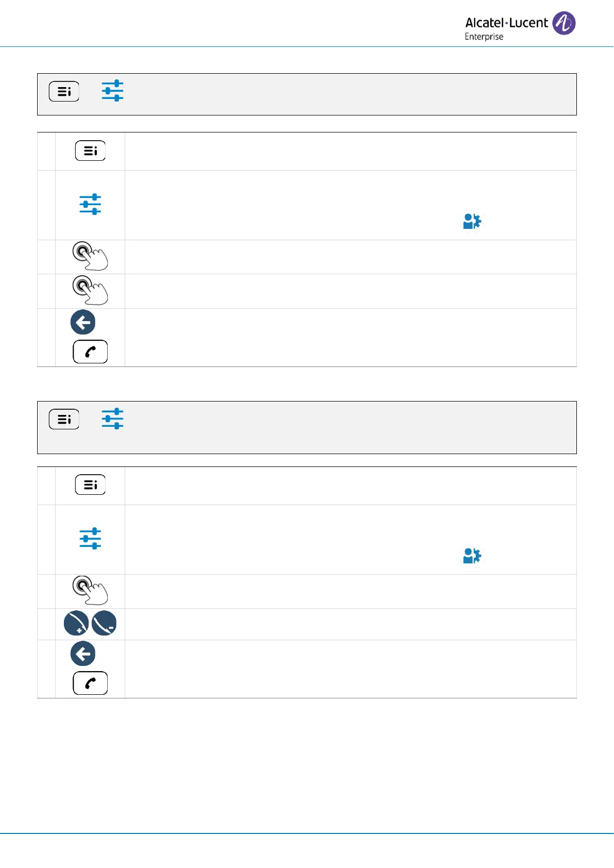Tap the first touch-hand icon in the upper table
This screenshot has width=614, height=868.
coord(90,256)
